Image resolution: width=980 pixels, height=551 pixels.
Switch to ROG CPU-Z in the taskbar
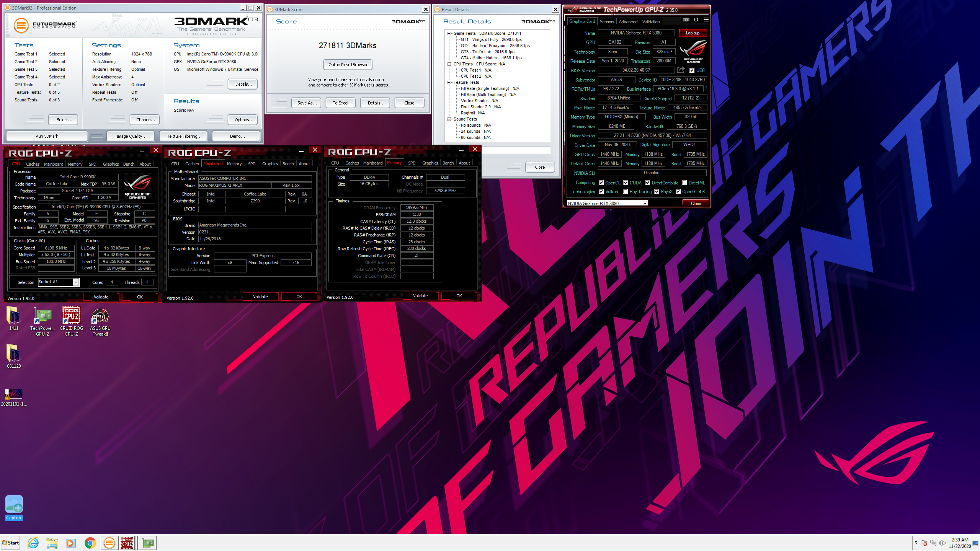127,543
